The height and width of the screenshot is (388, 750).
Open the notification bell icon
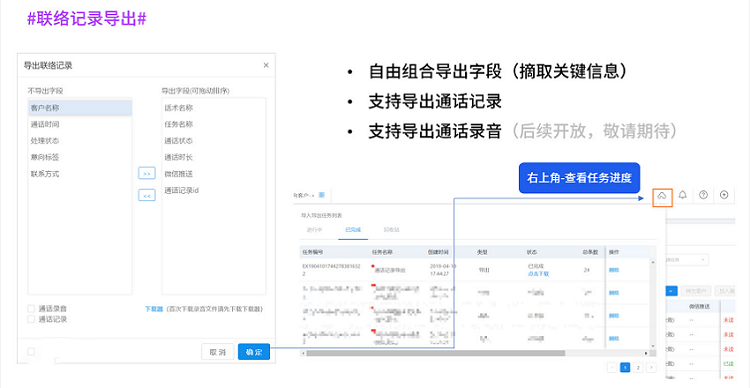(x=683, y=195)
